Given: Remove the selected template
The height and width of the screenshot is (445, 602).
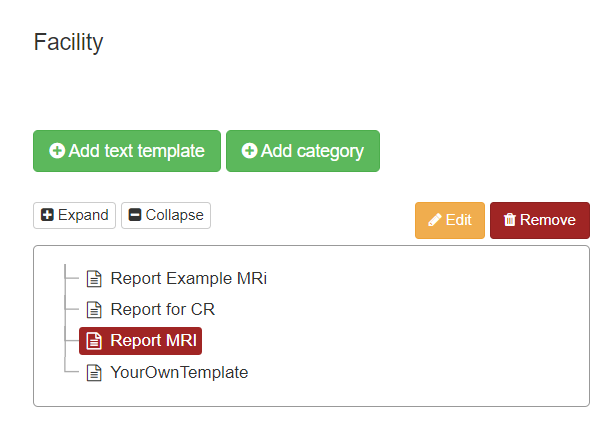Looking at the screenshot, I should (540, 220).
